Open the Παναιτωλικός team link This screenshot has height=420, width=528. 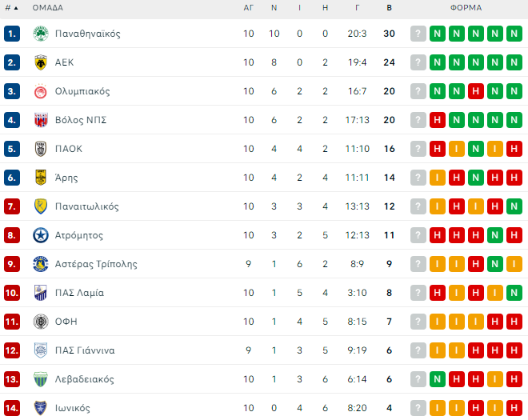[87, 206]
